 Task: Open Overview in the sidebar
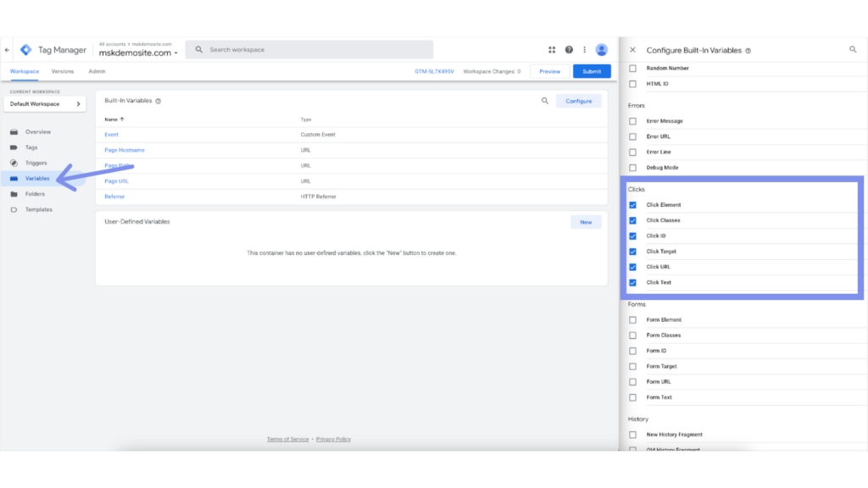click(38, 131)
